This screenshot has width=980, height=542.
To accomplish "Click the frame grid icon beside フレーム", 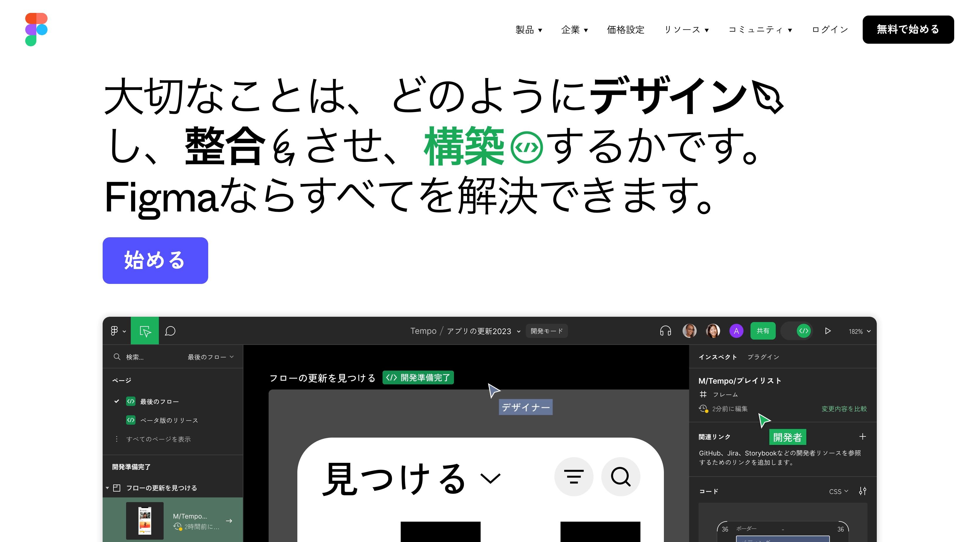I will point(703,394).
